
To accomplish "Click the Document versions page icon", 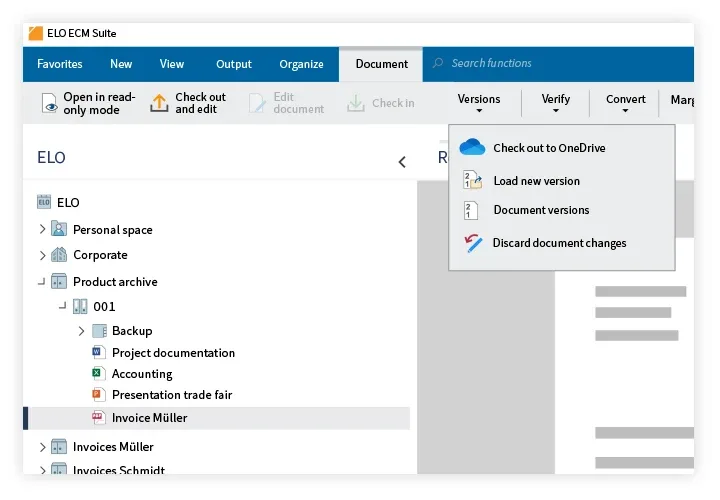I will pos(471,211).
